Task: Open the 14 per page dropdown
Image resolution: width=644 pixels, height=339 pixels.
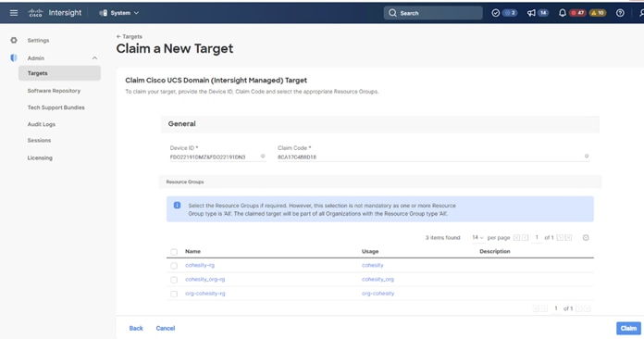Action: [477, 237]
